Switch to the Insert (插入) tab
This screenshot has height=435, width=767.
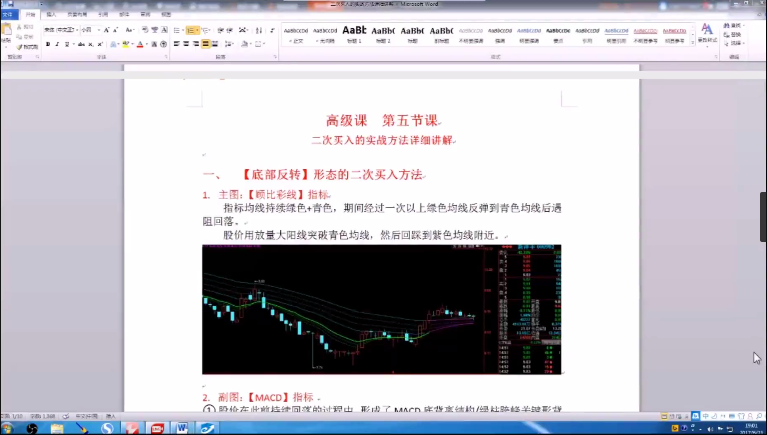click(x=51, y=14)
